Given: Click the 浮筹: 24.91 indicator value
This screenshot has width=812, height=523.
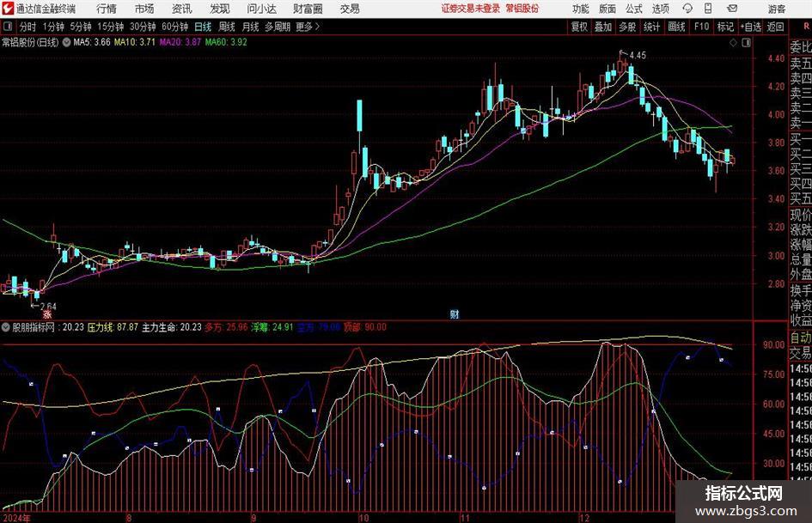Looking at the screenshot, I should click(x=272, y=327).
